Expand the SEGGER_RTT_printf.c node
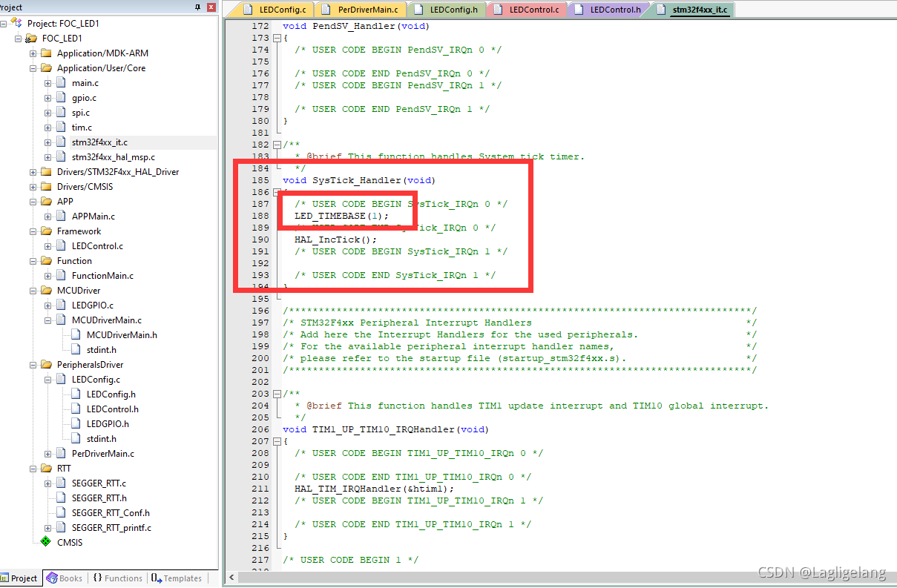The image size is (897, 588). click(47, 527)
